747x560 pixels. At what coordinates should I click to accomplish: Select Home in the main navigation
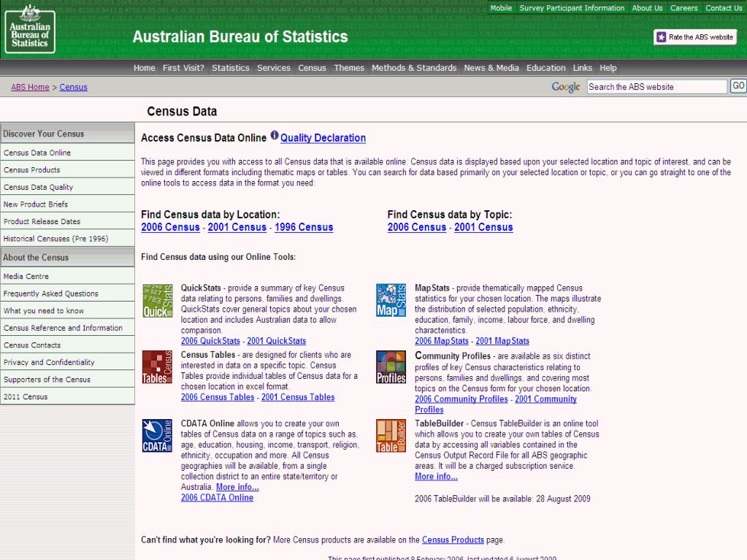coord(145,68)
